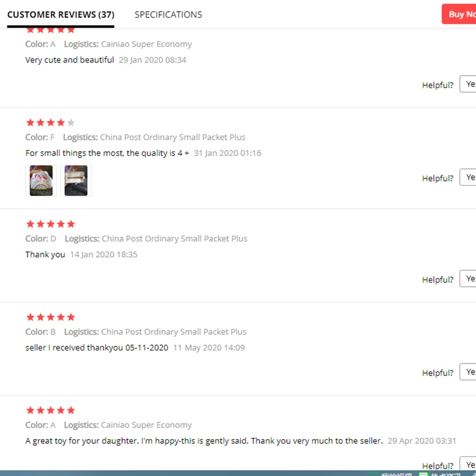Viewport: 476px width, 476px height.
Task: Click the first red star of Color F review
Action: (x=30, y=123)
